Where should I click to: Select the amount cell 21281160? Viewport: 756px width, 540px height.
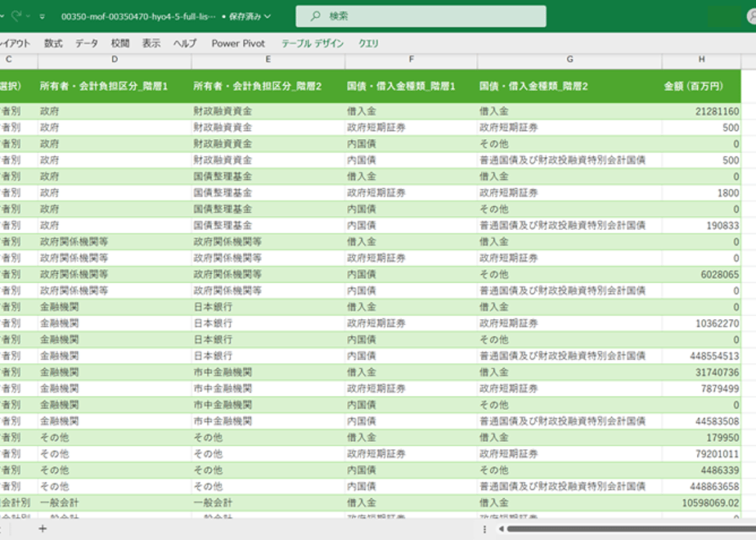701,111
